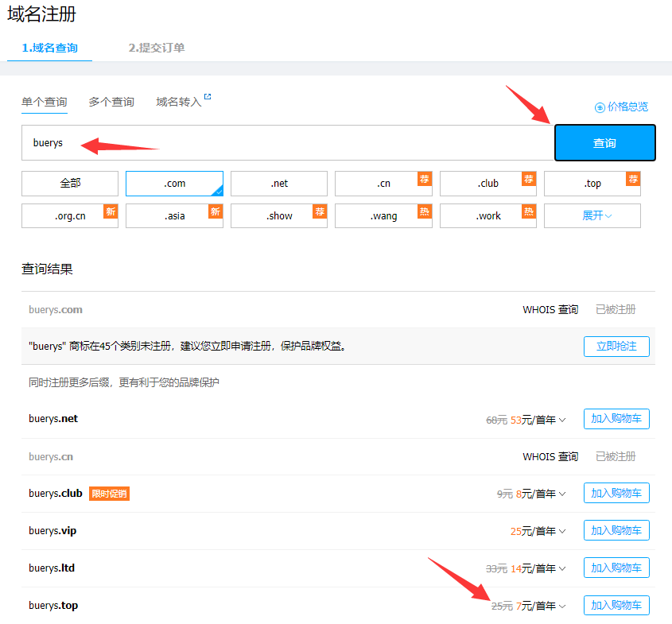Image resolution: width=672 pixels, height=624 pixels.
Task: Click the 限时促销 tag on buerys.club
Action: click(109, 494)
